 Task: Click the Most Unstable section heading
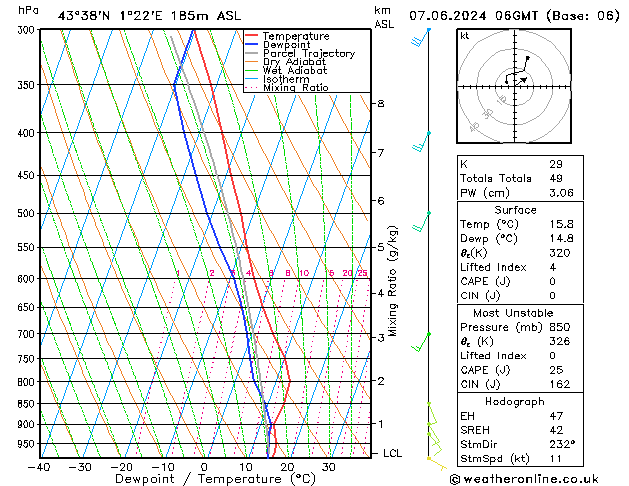(x=516, y=312)
